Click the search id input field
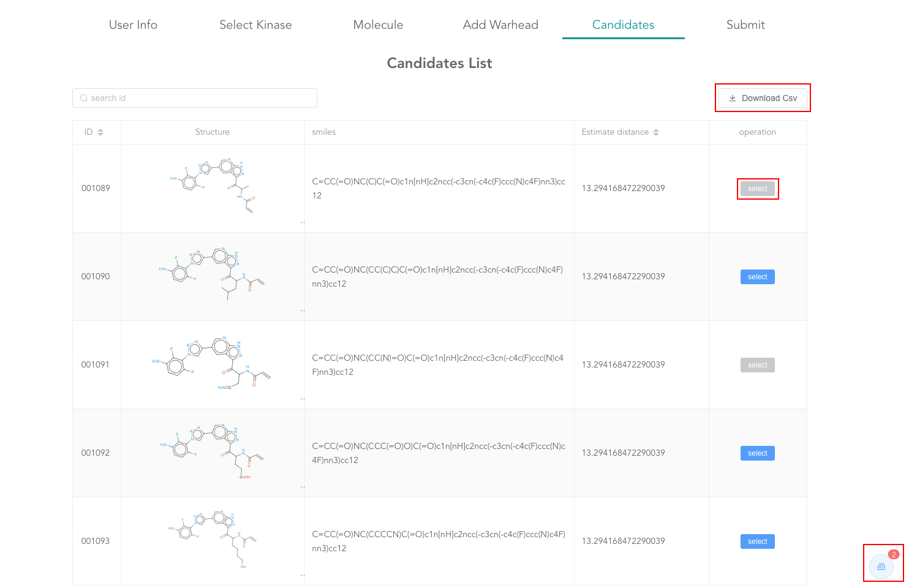The image size is (909, 588). [x=195, y=98]
